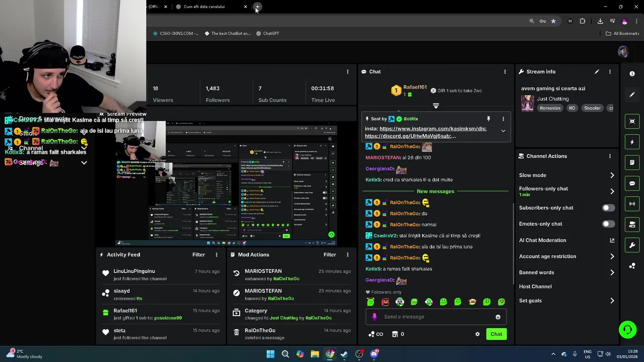
Task: Open the taskbar Search icon
Action: pos(285,354)
